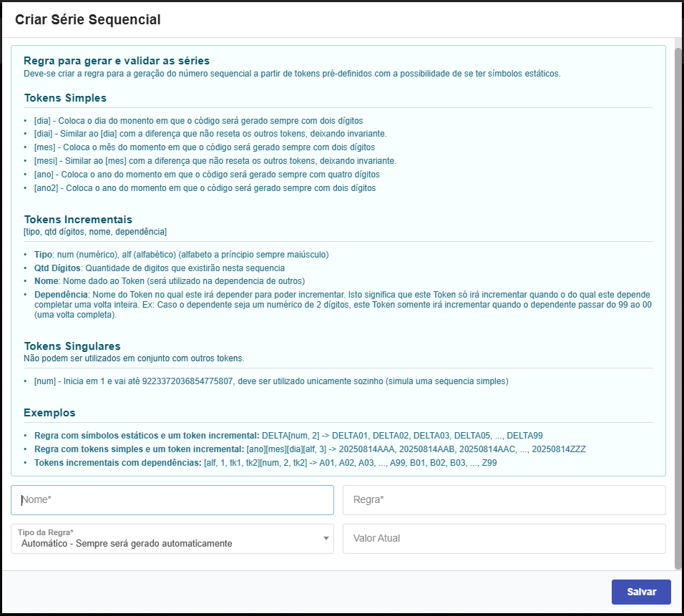Focus the Regra text field
This screenshot has height=616, width=684.
[x=504, y=500]
